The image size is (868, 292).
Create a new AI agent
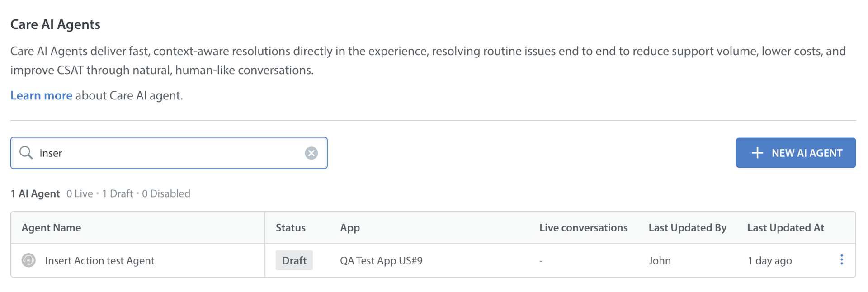[795, 153]
